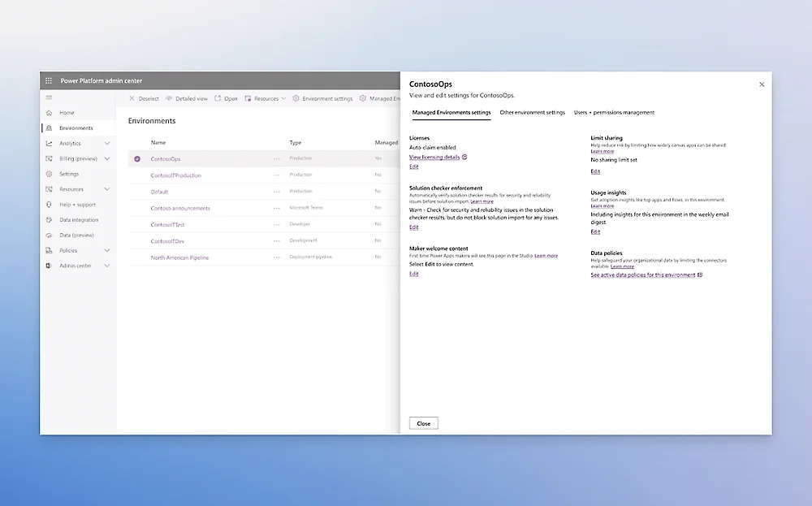Screen dimensions: 812x506
Task: Click the Detailed view eye icon
Action: 169,98
